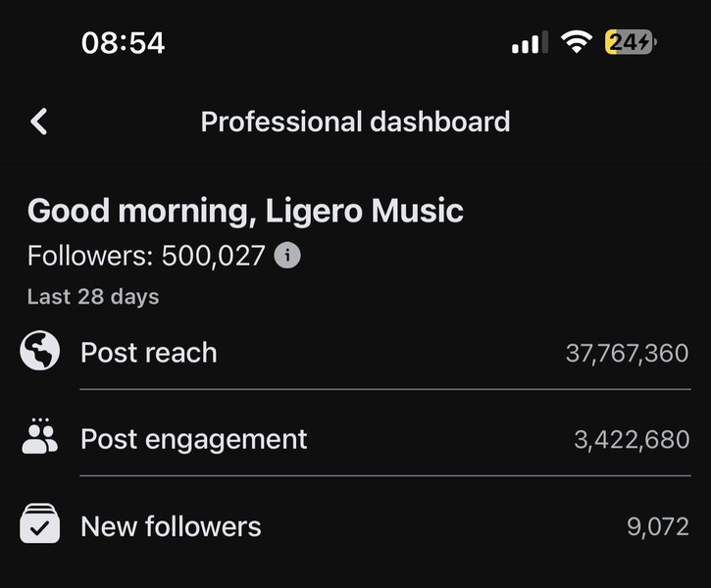The height and width of the screenshot is (588, 711).
Task: Open the followers info icon
Action: click(x=287, y=256)
